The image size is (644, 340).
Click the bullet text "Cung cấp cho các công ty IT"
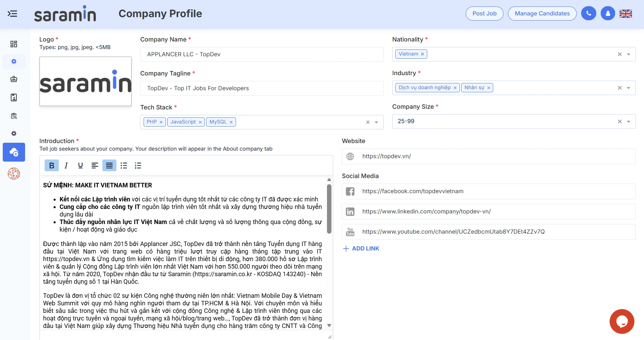[x=100, y=207]
